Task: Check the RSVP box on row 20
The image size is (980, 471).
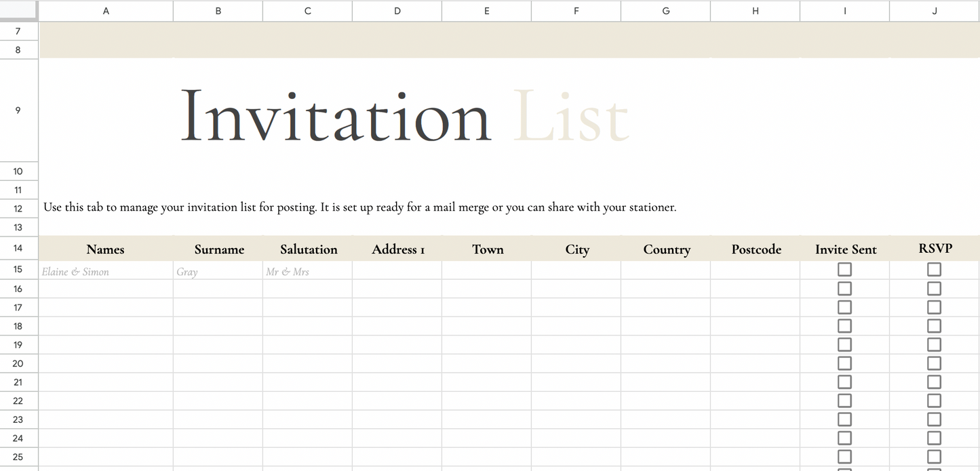Action: pos(935,363)
